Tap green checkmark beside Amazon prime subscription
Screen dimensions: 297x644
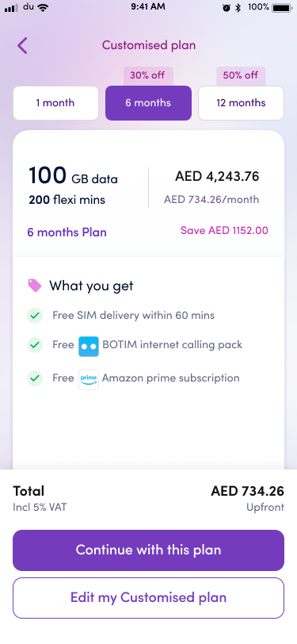[35, 378]
